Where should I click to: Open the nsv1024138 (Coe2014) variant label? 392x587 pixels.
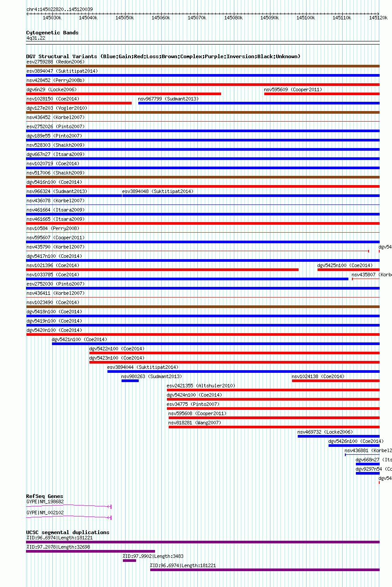pyautogui.click(x=318, y=376)
